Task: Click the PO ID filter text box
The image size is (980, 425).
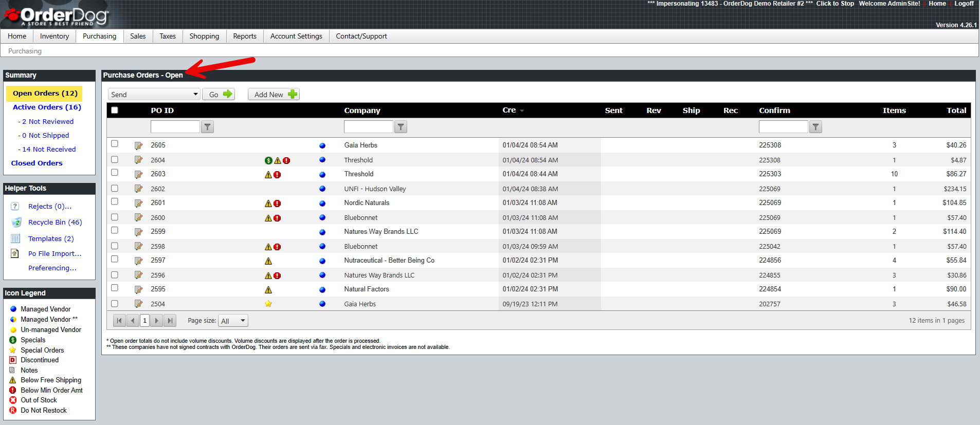Action: 175,127
